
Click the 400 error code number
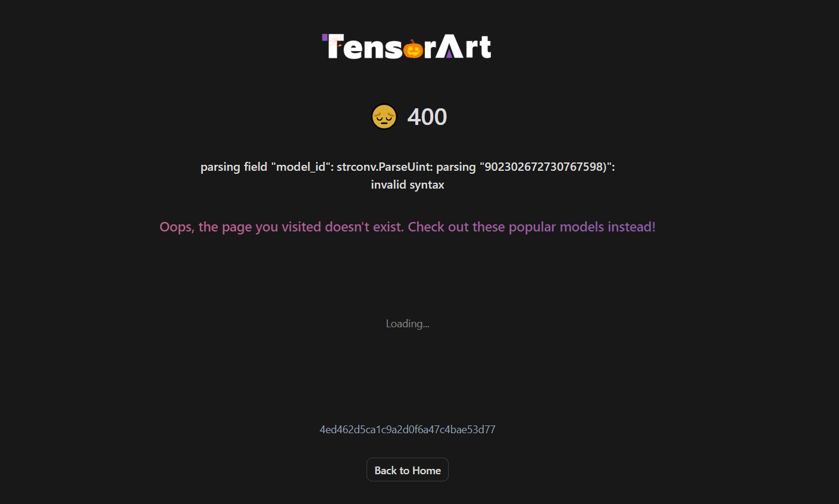pos(427,117)
